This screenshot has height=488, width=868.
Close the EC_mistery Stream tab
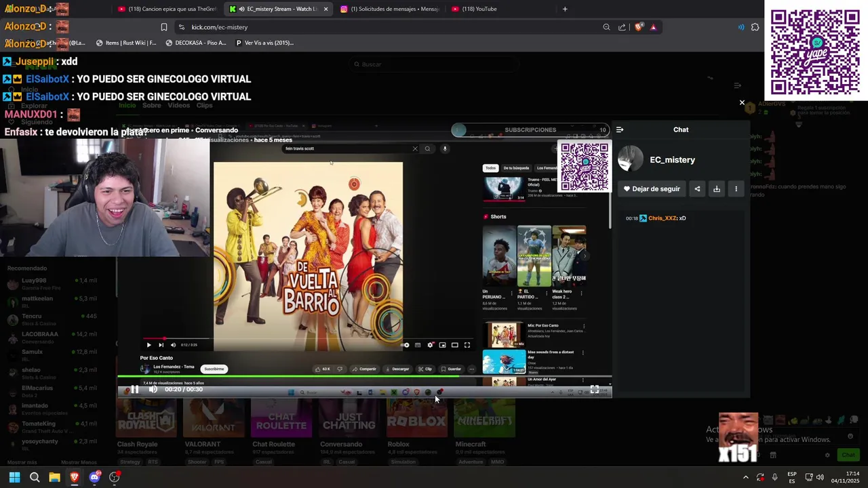pyautogui.click(x=325, y=9)
